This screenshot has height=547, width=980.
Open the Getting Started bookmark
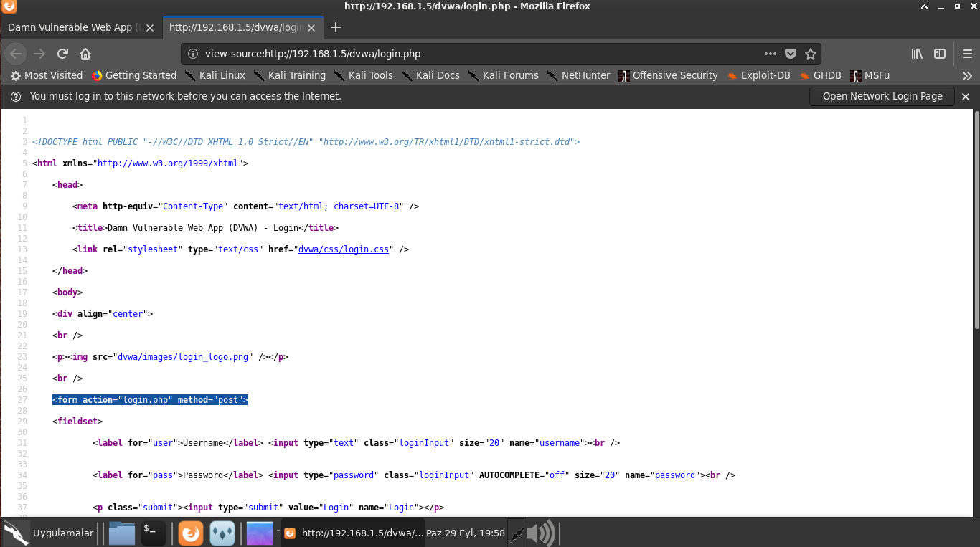click(134, 75)
